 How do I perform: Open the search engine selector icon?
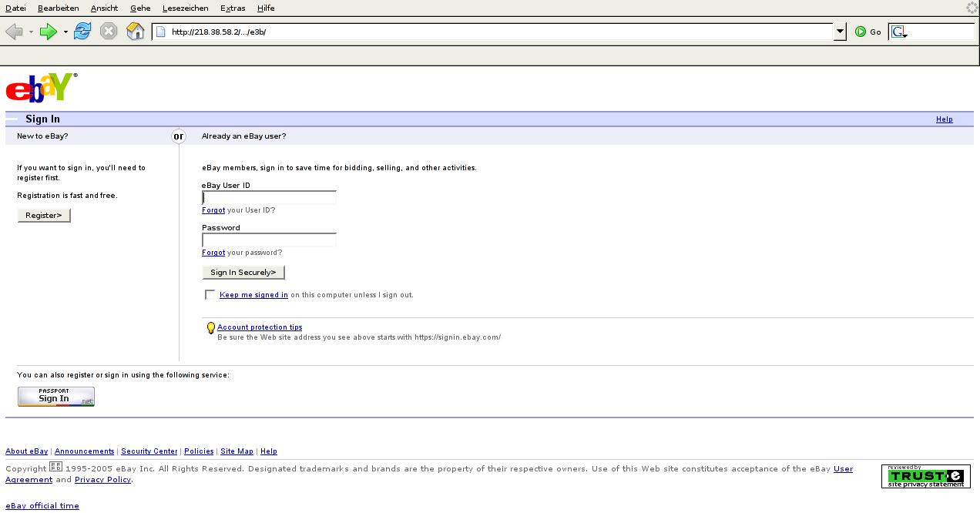point(898,32)
